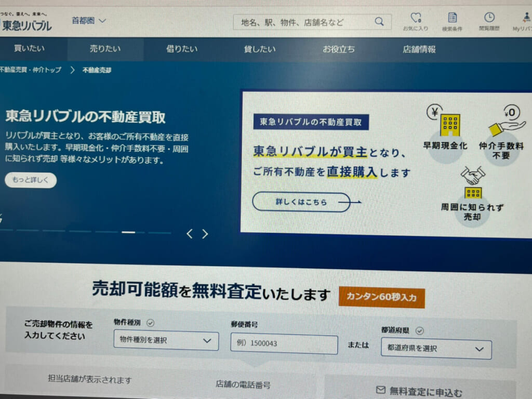Focus the 郵便番号 input field
This screenshot has height=399, width=532.
pos(284,343)
